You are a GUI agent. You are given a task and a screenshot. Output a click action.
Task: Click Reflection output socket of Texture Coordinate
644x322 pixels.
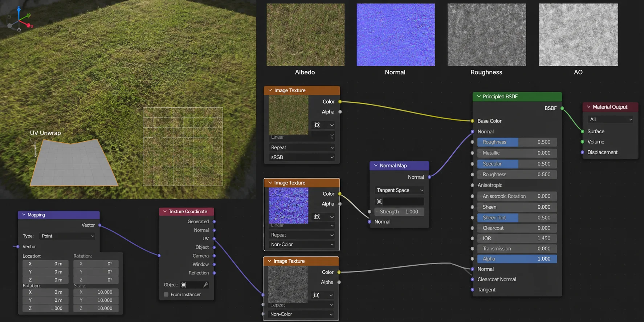[214, 273]
